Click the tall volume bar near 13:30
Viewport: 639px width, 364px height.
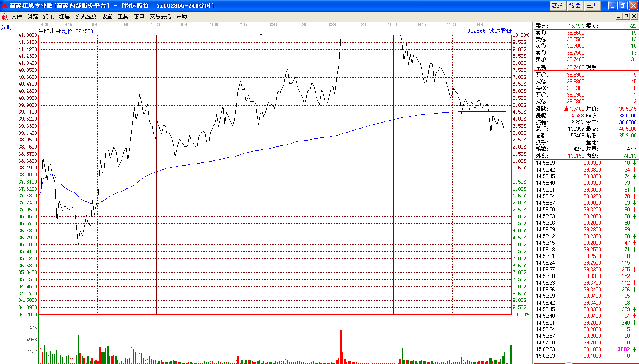click(341, 347)
